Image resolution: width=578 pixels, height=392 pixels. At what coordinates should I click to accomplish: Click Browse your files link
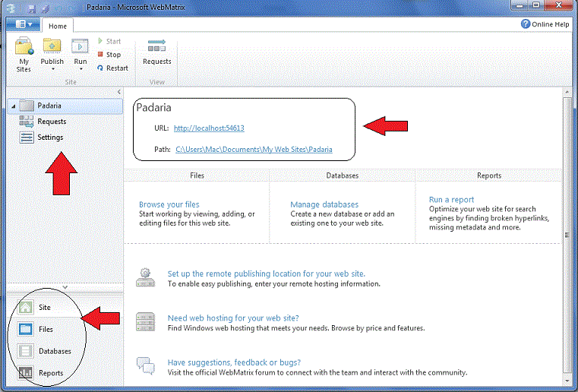(x=169, y=204)
